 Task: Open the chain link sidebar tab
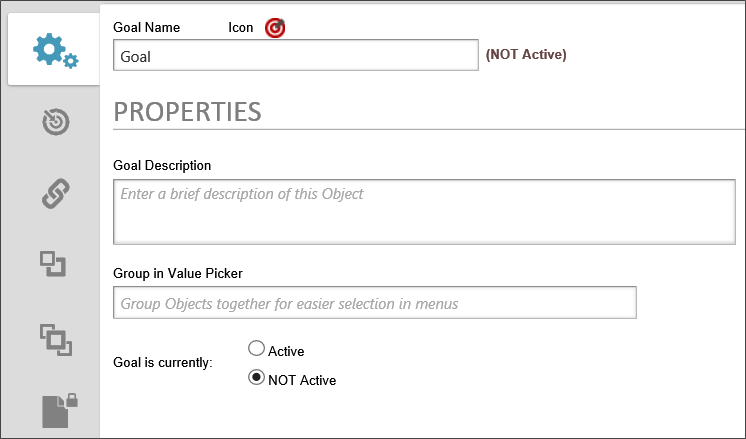click(x=55, y=193)
